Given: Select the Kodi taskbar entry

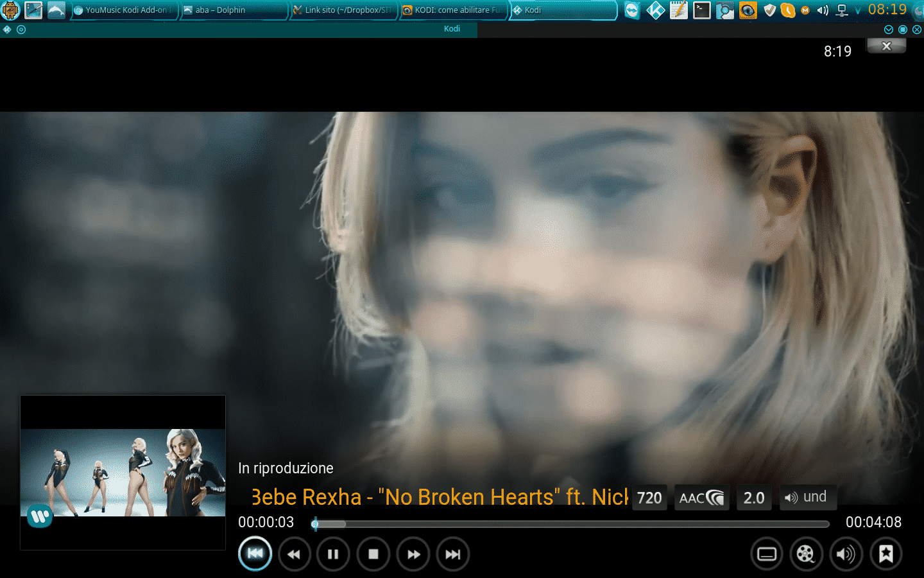Looking at the screenshot, I should click(563, 10).
